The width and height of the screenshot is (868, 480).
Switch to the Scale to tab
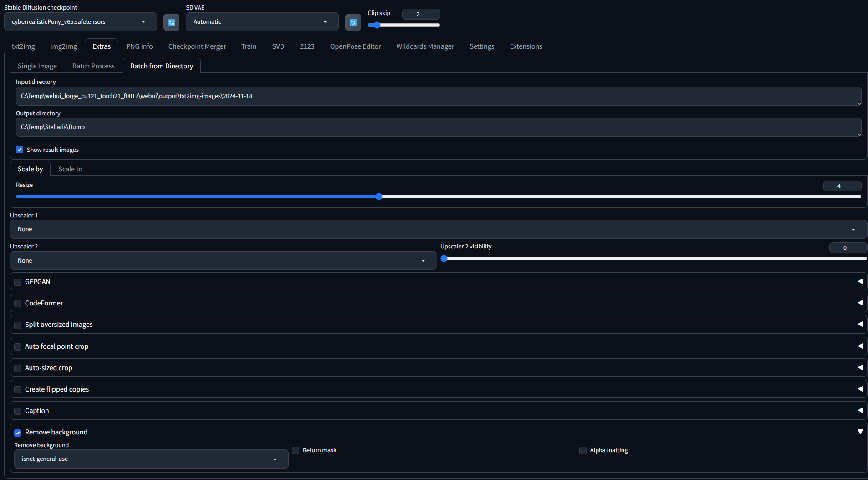pos(71,169)
